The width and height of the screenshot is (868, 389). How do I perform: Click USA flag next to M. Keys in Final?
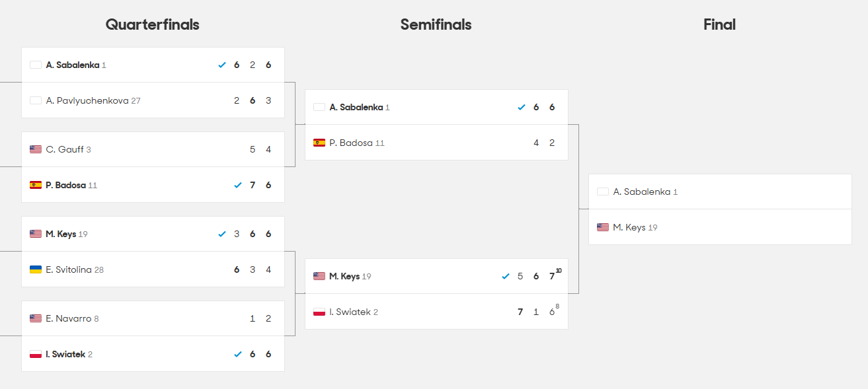(x=603, y=227)
